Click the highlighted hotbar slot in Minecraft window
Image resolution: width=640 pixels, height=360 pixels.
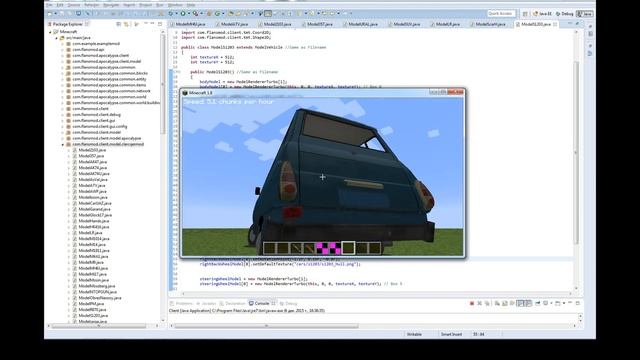coord(348,247)
